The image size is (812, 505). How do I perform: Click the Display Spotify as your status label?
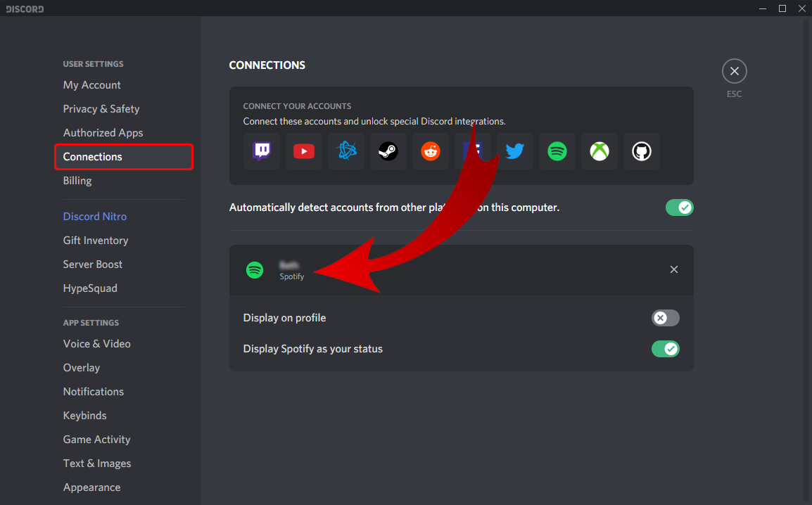(313, 349)
